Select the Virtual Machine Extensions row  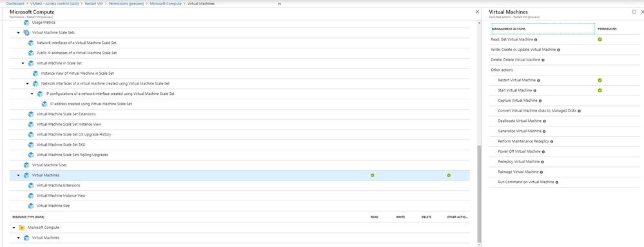[x=239, y=185]
